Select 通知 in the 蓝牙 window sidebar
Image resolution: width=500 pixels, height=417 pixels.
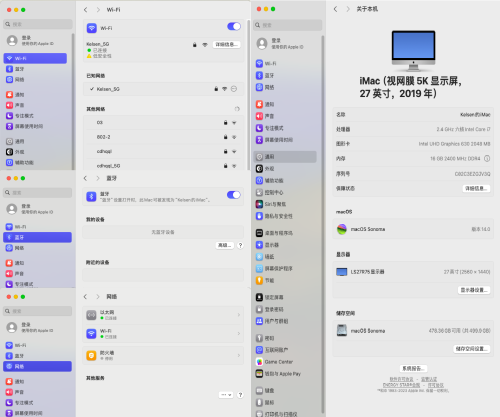click(x=16, y=263)
